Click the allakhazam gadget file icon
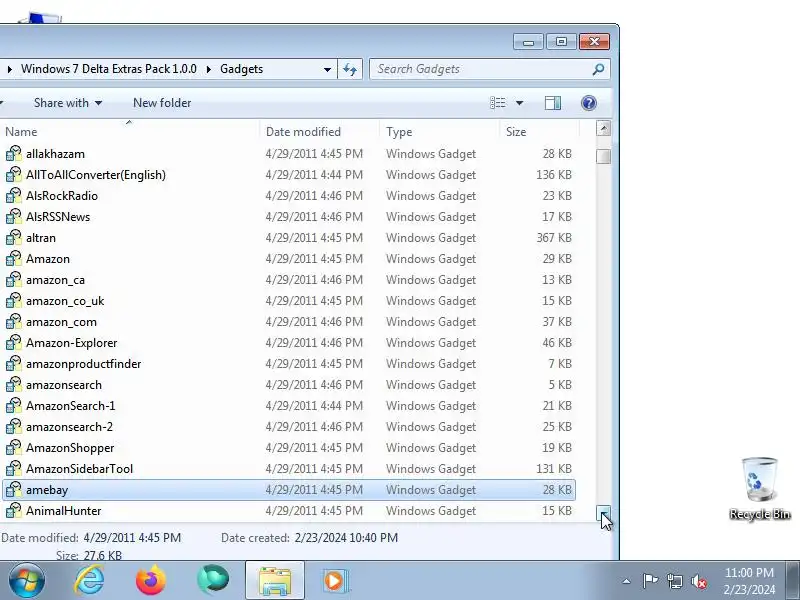Screen dimensions: 800x600 click(14, 154)
